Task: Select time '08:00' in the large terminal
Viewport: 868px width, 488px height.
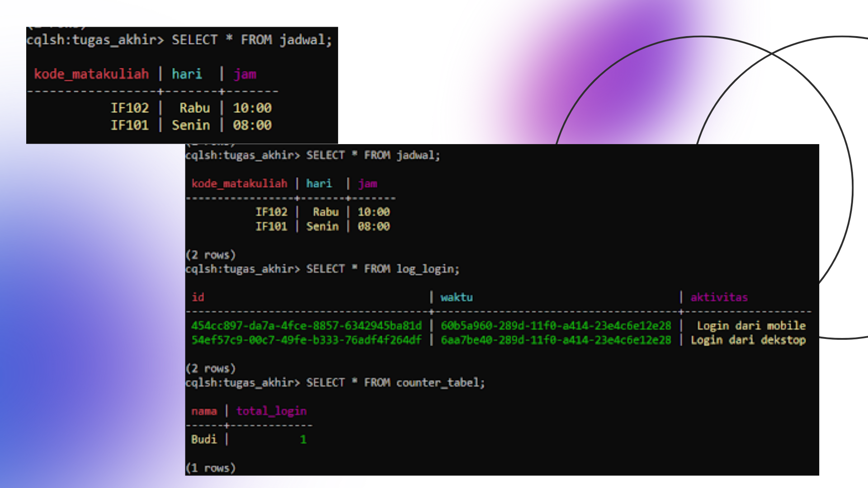Action: [373, 226]
